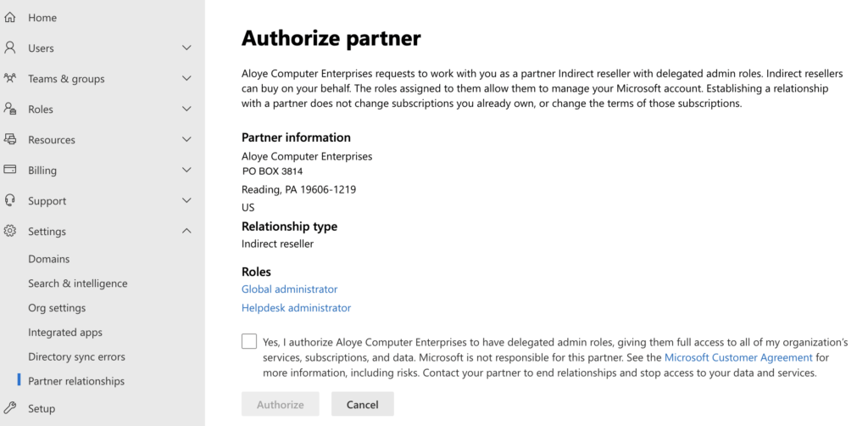Click the Home house icon
This screenshot has height=426, width=868.
point(10,17)
